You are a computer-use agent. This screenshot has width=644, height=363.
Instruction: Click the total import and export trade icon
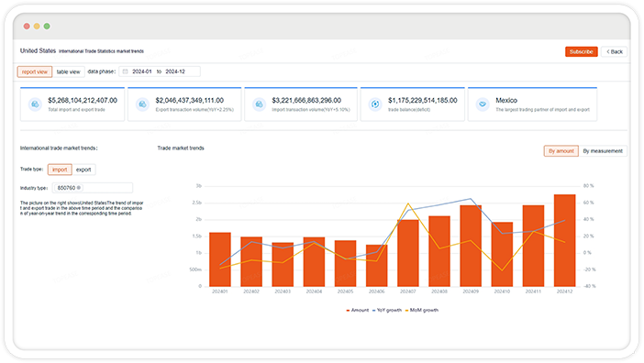tap(35, 104)
